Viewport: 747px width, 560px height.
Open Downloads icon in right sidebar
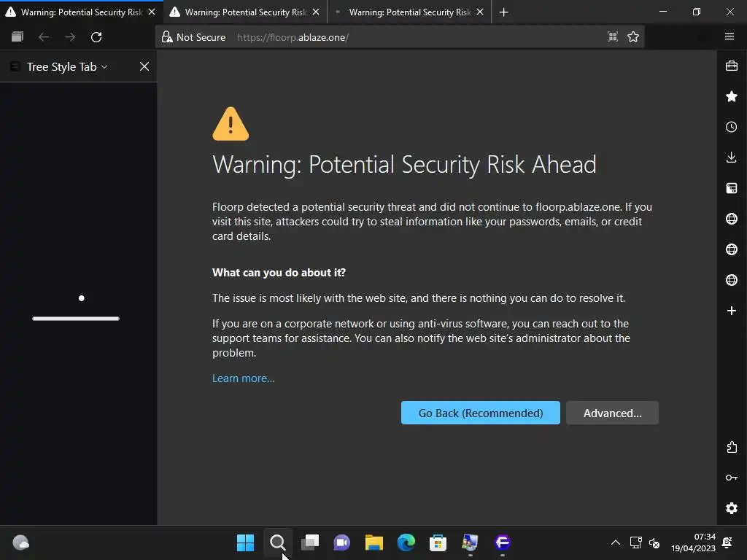[x=731, y=157]
